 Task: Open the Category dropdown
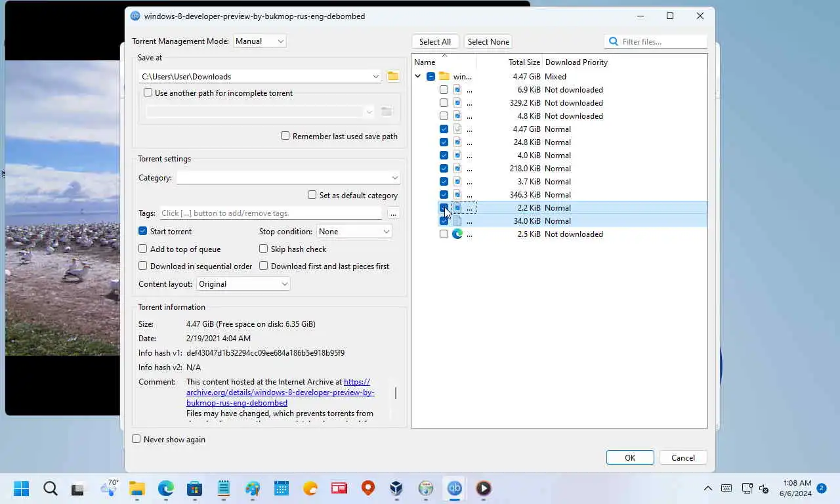pyautogui.click(x=288, y=177)
